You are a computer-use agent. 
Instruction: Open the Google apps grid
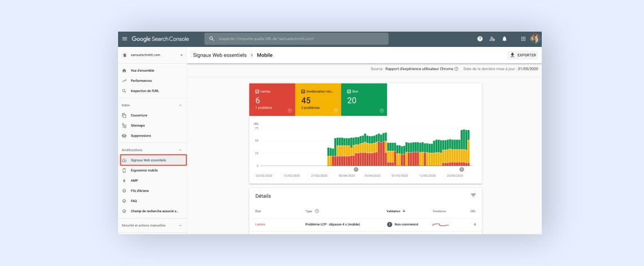[523, 39]
